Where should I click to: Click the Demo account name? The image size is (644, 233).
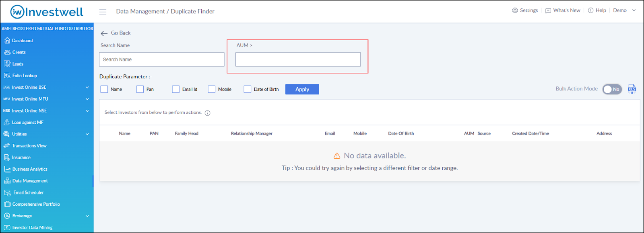point(620,10)
